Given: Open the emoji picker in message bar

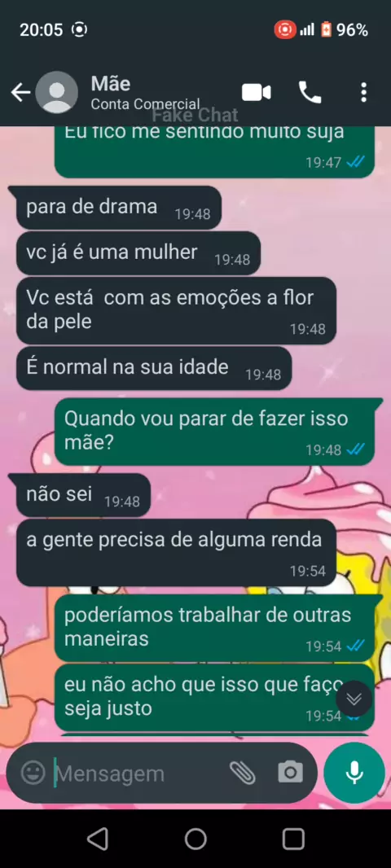Looking at the screenshot, I should [x=33, y=772].
